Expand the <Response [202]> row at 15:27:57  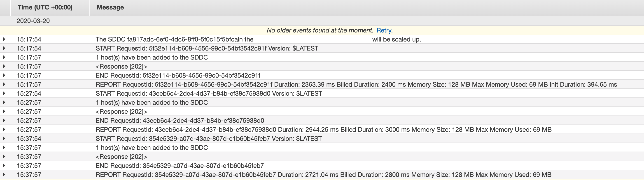tap(4, 111)
